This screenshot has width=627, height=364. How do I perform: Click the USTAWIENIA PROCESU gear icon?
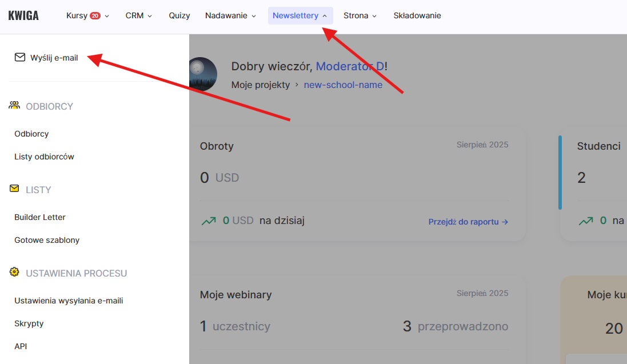point(14,273)
